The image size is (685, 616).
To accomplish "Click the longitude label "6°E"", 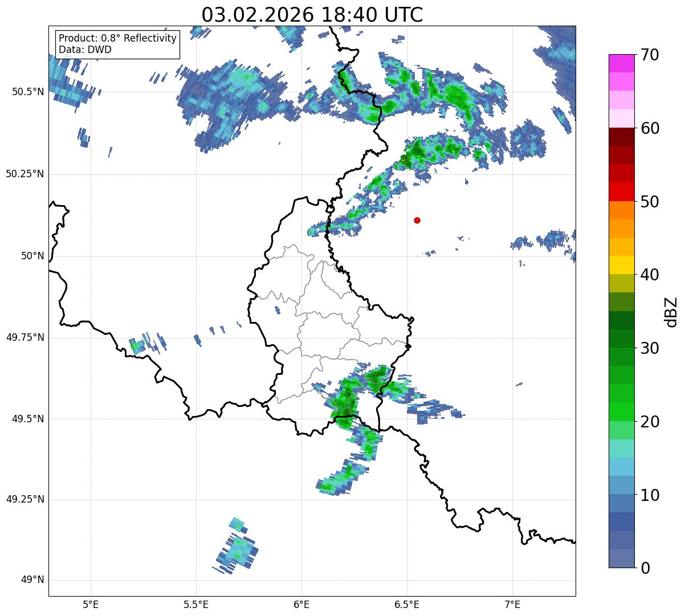I will (301, 604).
